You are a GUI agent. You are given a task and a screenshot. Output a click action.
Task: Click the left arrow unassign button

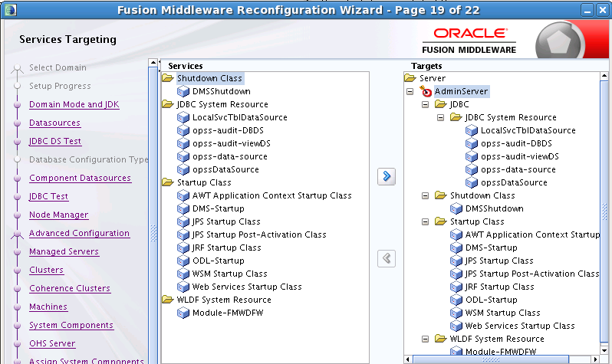(387, 258)
